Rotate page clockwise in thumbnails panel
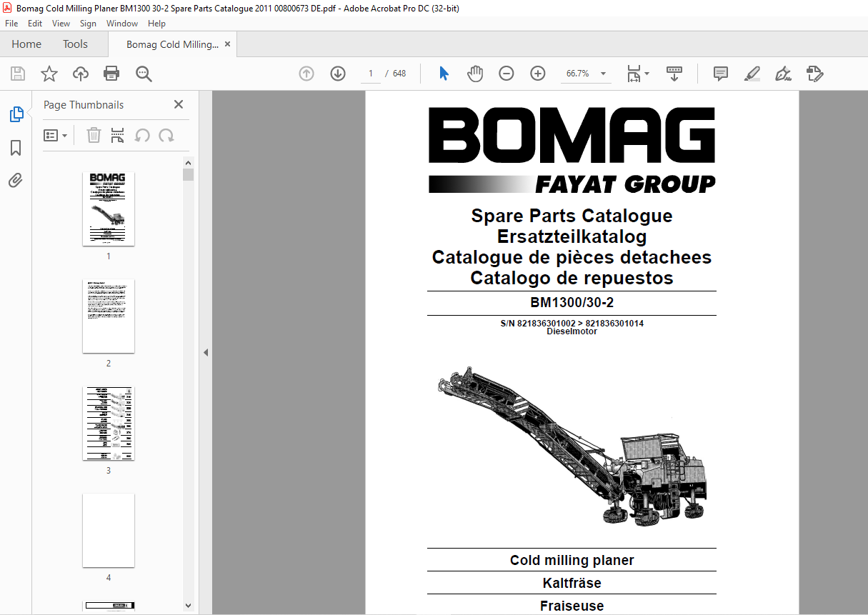The image size is (868, 615). coord(166,135)
